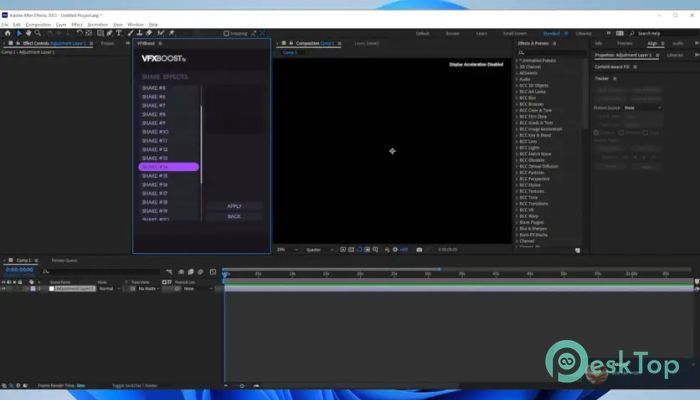700x400 pixels.
Task: Select the Clone Stamp tool
Action: click(140, 33)
